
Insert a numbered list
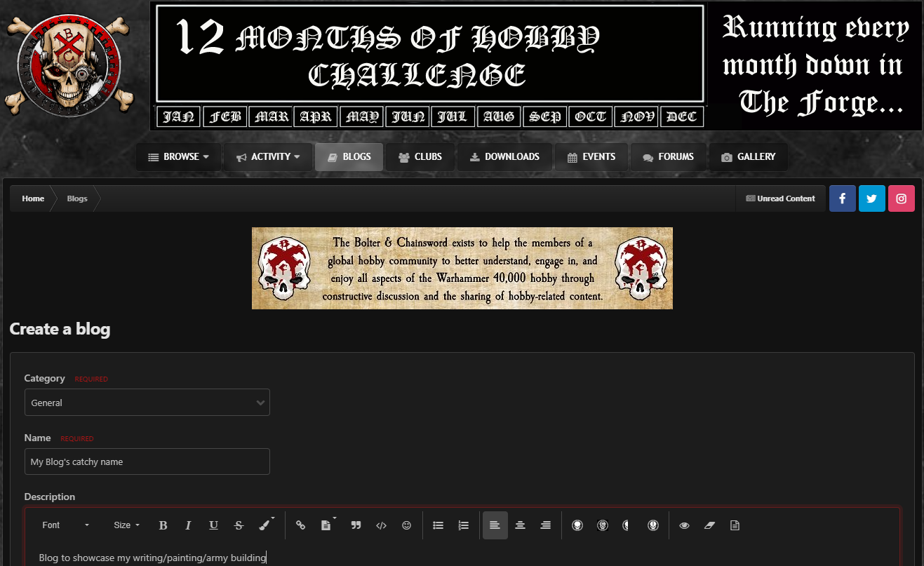[x=463, y=525]
